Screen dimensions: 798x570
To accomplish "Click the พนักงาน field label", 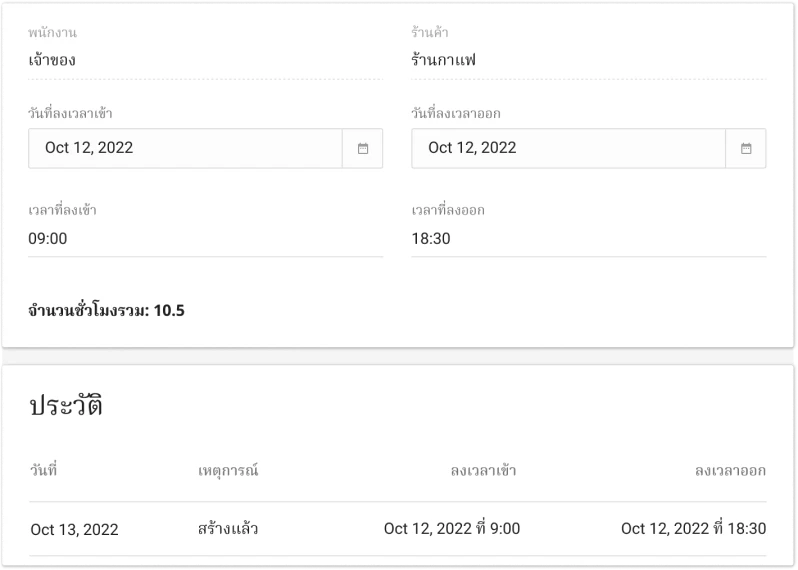I will pyautogui.click(x=52, y=33).
